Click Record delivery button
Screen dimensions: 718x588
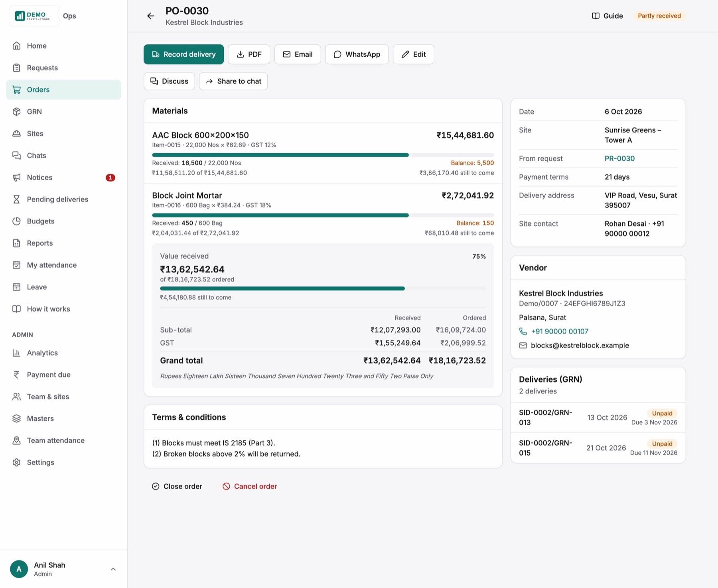point(183,54)
